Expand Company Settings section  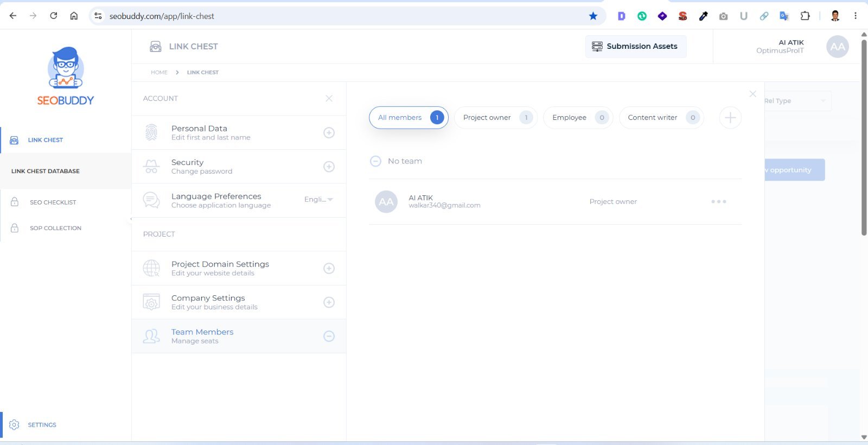point(329,302)
